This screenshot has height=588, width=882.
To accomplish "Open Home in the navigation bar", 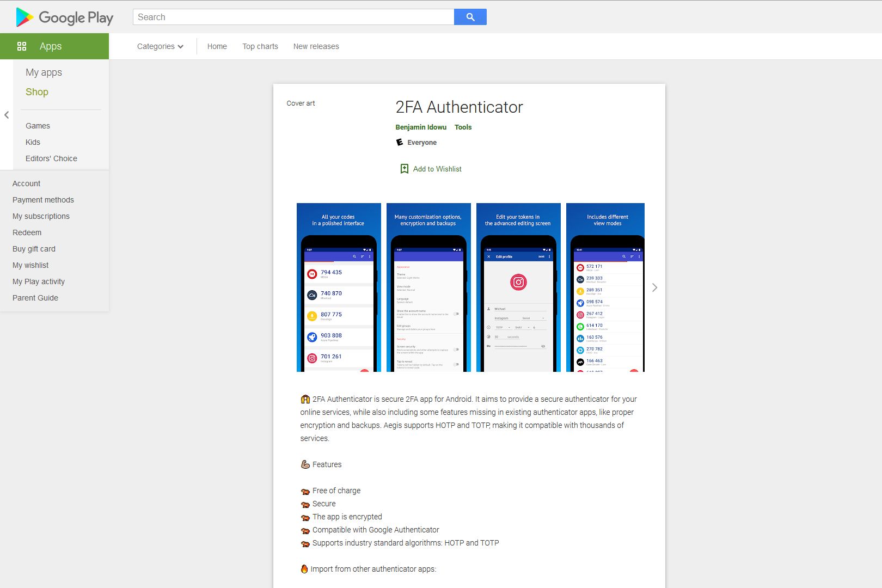I will (217, 46).
